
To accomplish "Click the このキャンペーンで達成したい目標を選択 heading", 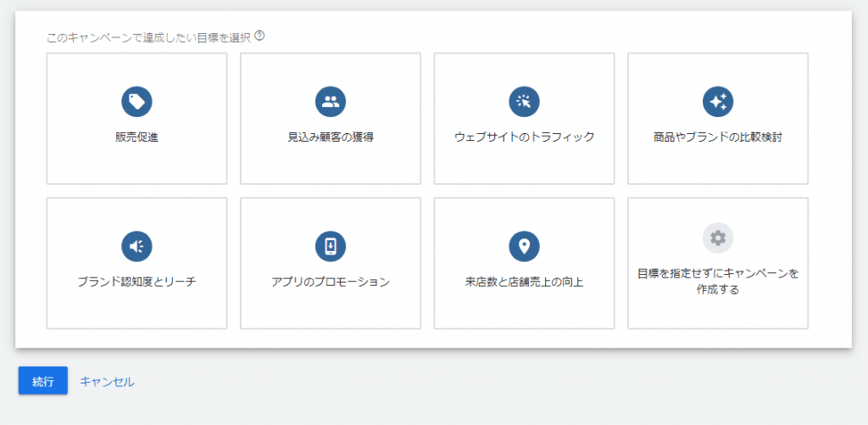I will pyautogui.click(x=149, y=37).
